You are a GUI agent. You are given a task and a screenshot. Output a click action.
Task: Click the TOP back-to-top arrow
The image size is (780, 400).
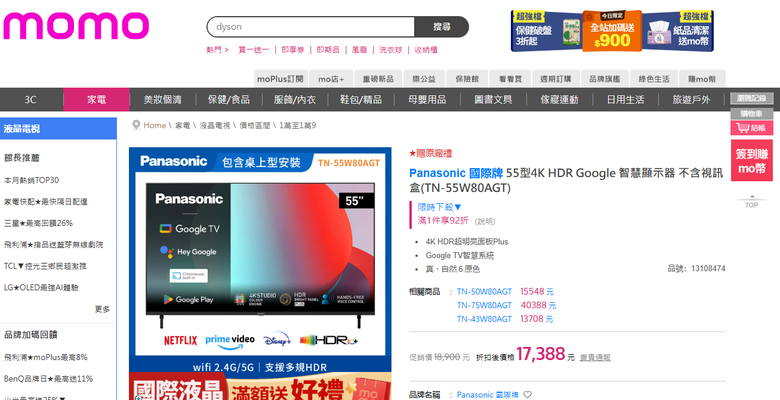752,201
